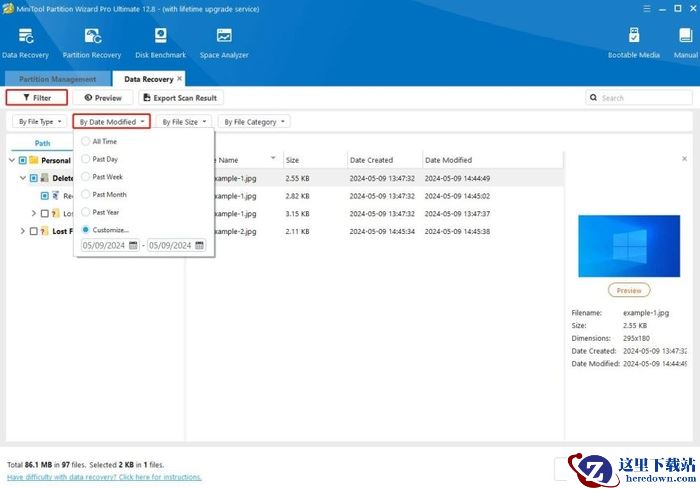
Task: Launch Partition Recovery tool
Action: coord(92,43)
